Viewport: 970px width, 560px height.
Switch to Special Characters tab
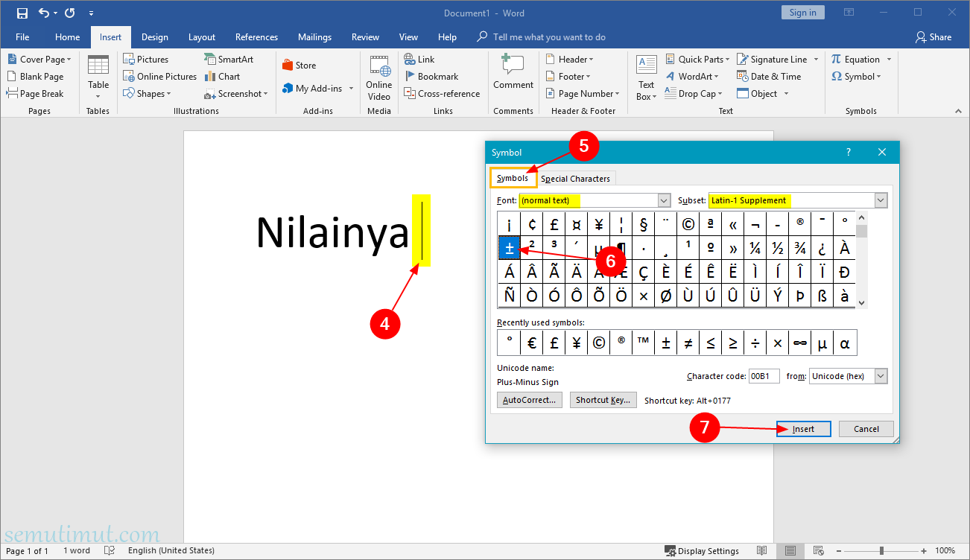pos(575,179)
